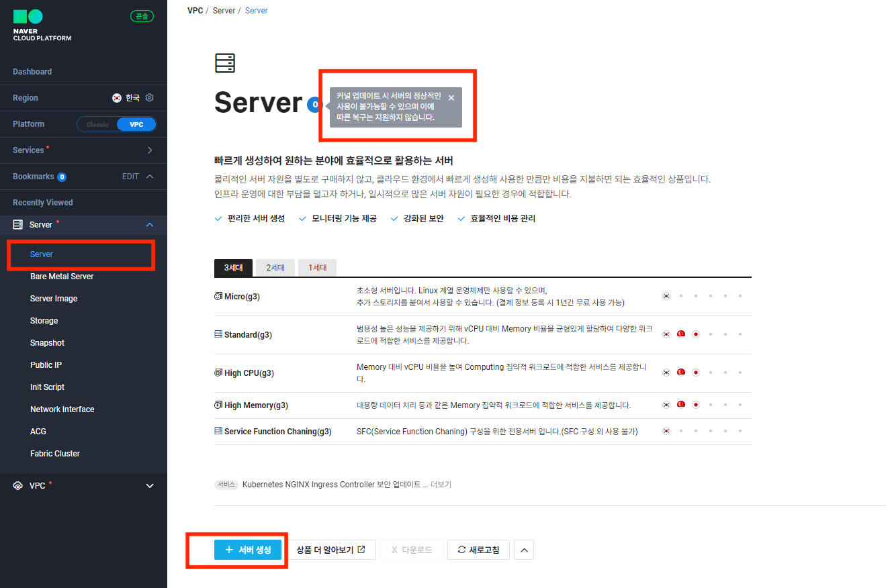Viewport: 886px width, 588px height.
Task: Switch to the 1세대 tab
Action: click(x=317, y=268)
